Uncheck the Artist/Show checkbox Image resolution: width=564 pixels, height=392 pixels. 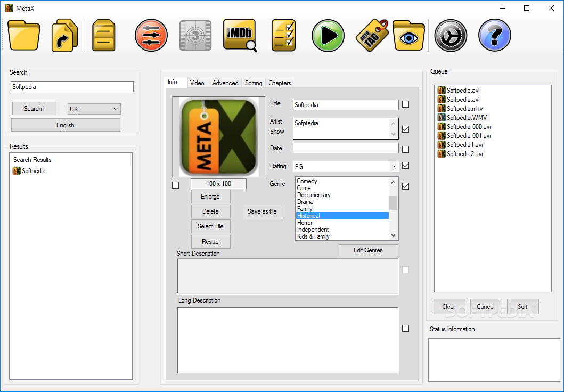pyautogui.click(x=405, y=129)
